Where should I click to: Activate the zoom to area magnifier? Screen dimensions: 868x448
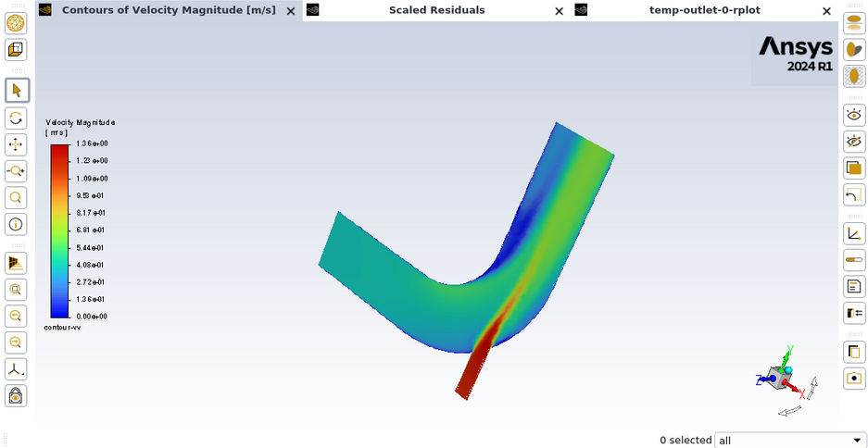click(17, 197)
